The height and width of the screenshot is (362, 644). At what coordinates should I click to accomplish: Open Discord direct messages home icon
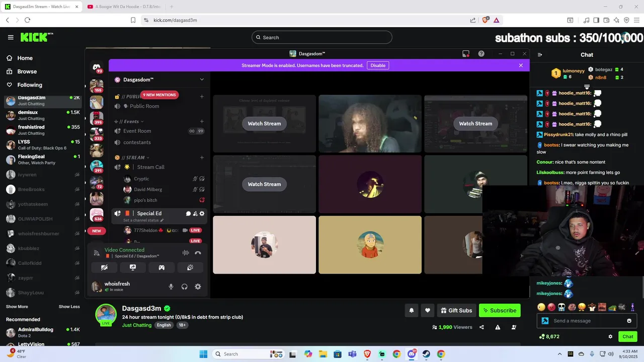click(x=97, y=67)
